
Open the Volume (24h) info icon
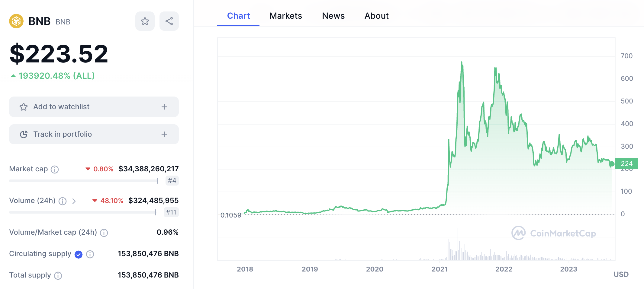(63, 201)
